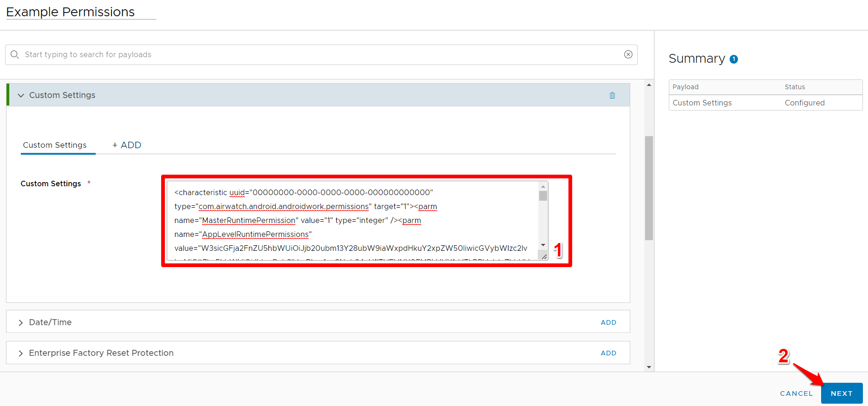Click the payload list scroll up arrow

pyautogui.click(x=649, y=85)
